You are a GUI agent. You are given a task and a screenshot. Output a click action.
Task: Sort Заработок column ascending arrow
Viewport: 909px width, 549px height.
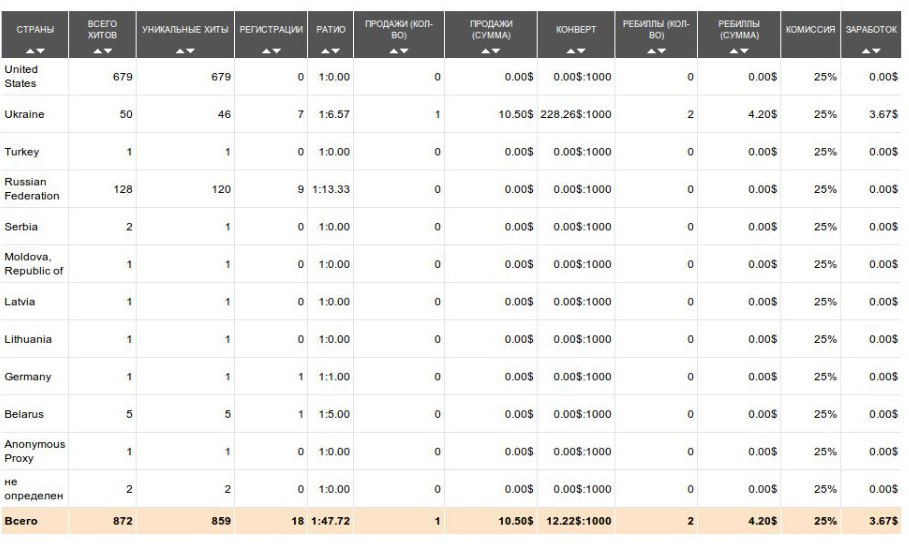pos(866,50)
